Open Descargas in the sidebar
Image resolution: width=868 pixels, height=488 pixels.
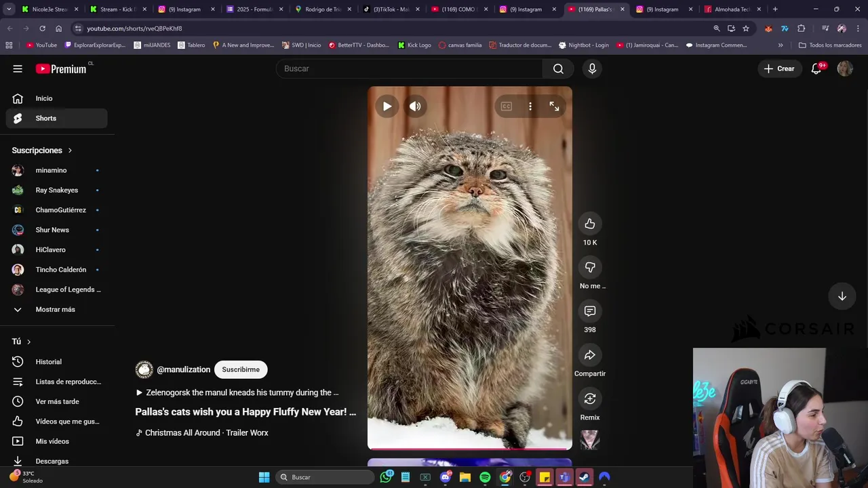click(x=57, y=461)
